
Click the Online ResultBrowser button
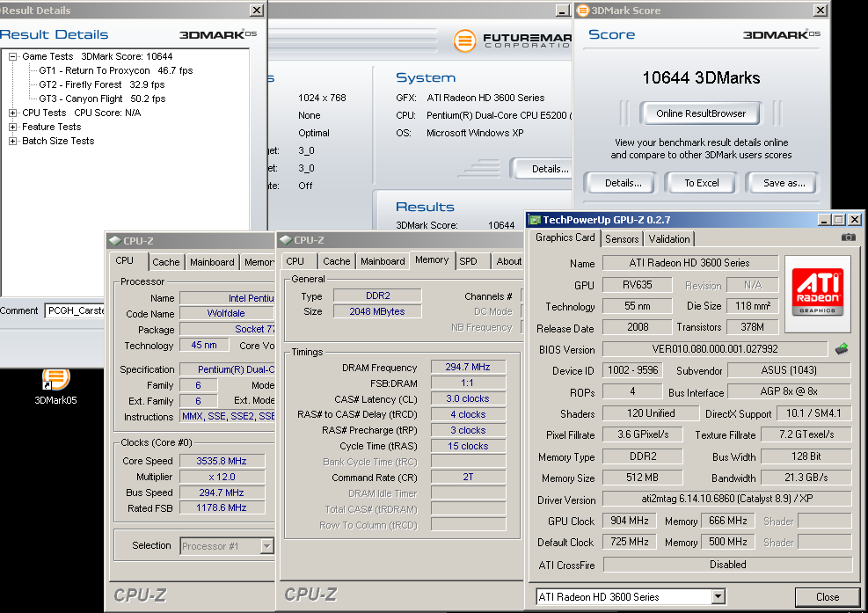pos(701,113)
